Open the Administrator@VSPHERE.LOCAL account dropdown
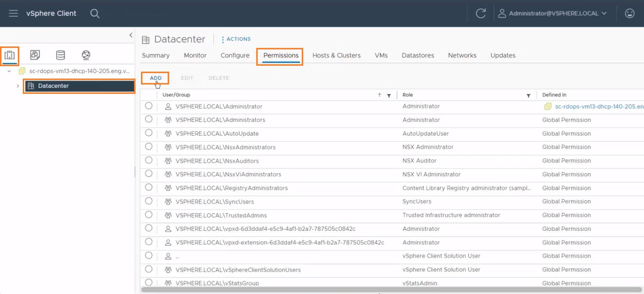This screenshot has width=644, height=294. tap(552, 13)
